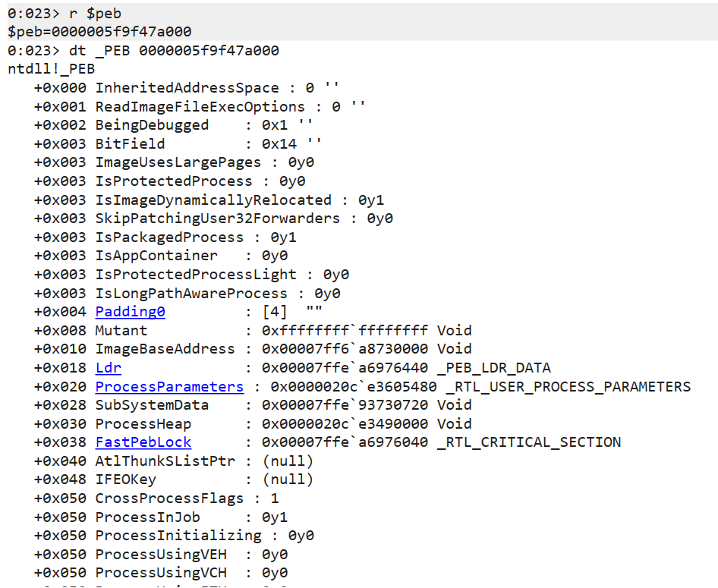Click the ProcessInJob field row
This screenshot has width=718, height=588.
147,517
